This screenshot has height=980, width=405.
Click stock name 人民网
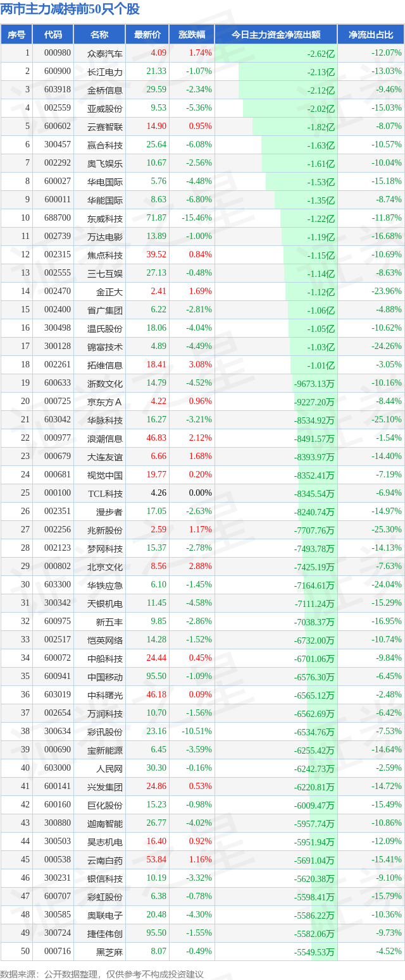109,768
